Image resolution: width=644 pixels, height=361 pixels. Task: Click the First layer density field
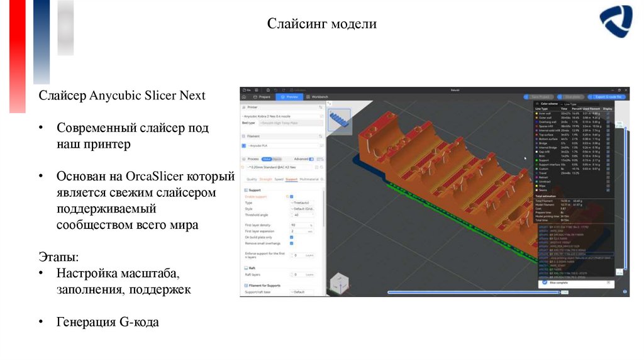tap(303, 225)
